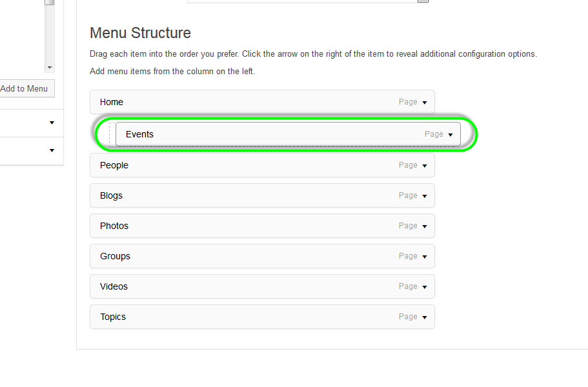Select the Events sub-item label
This screenshot has width=588, height=387.
(139, 134)
